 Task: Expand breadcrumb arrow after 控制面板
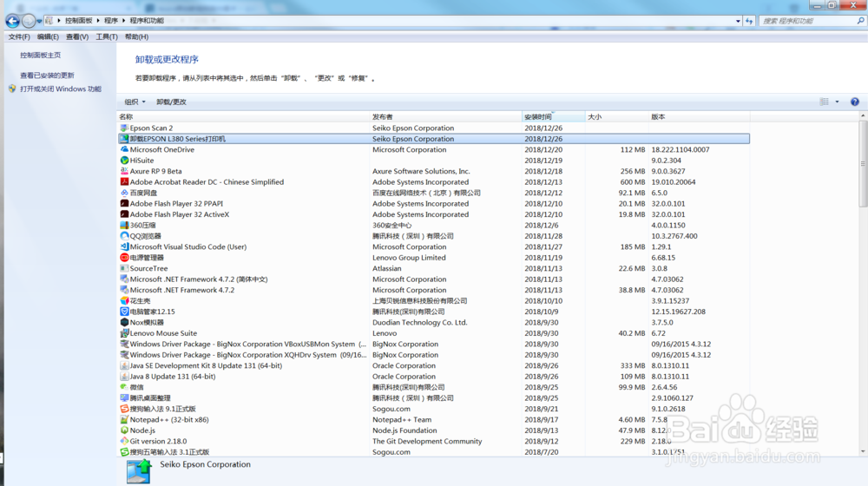[98, 21]
